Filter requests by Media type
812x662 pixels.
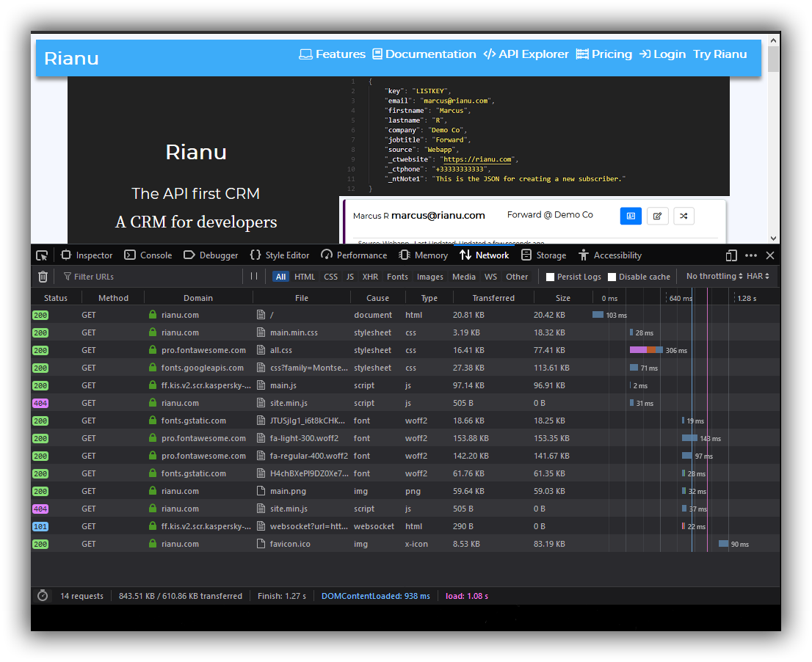point(463,277)
